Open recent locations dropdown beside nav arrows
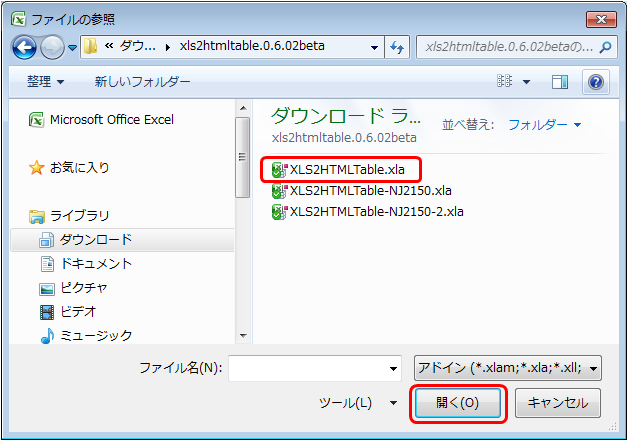This screenshot has width=628, height=441. point(72,48)
